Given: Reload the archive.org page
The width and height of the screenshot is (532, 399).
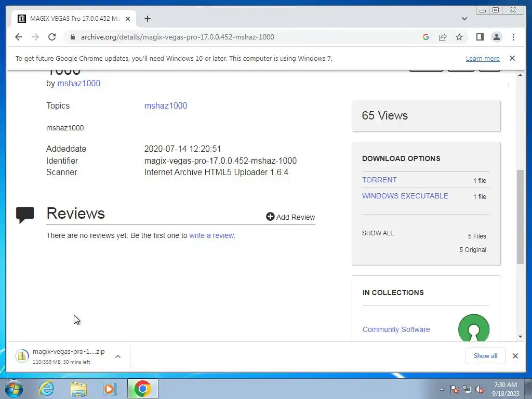Looking at the screenshot, I should (52, 37).
